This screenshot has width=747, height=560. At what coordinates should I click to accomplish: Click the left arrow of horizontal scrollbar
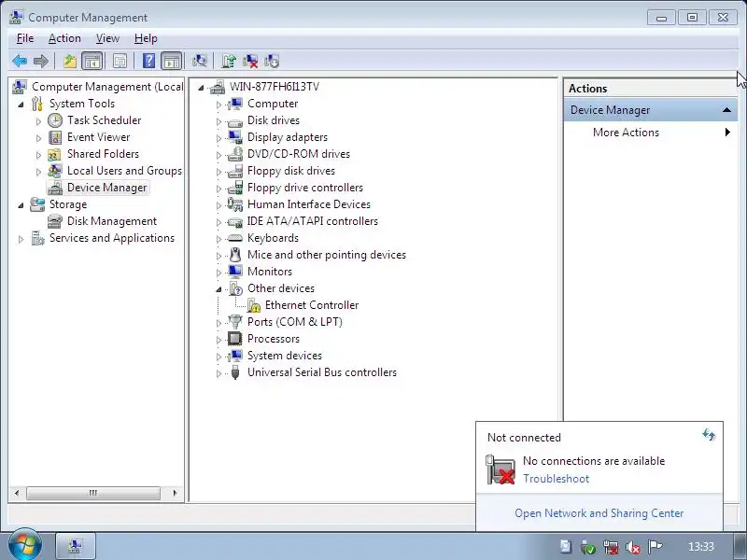[17, 493]
